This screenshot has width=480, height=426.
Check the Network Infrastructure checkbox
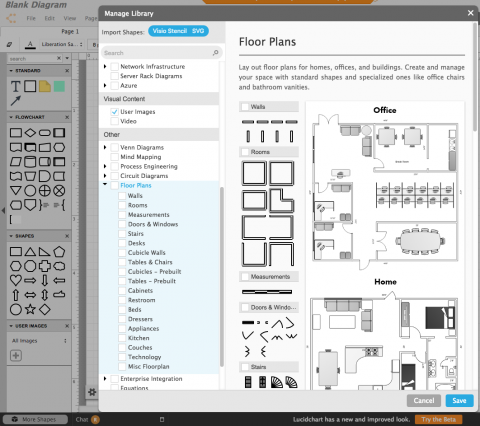114,66
